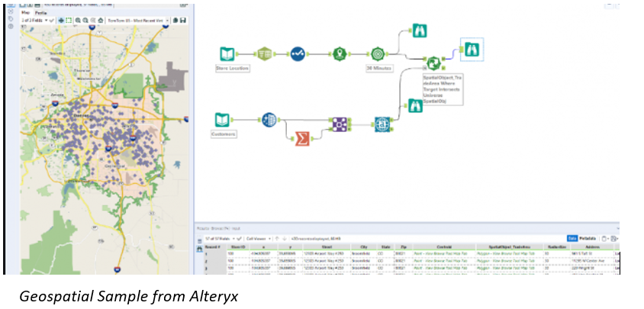This screenshot has width=644, height=309.
Task: Toggle the map pan tool
Action: point(60,20)
